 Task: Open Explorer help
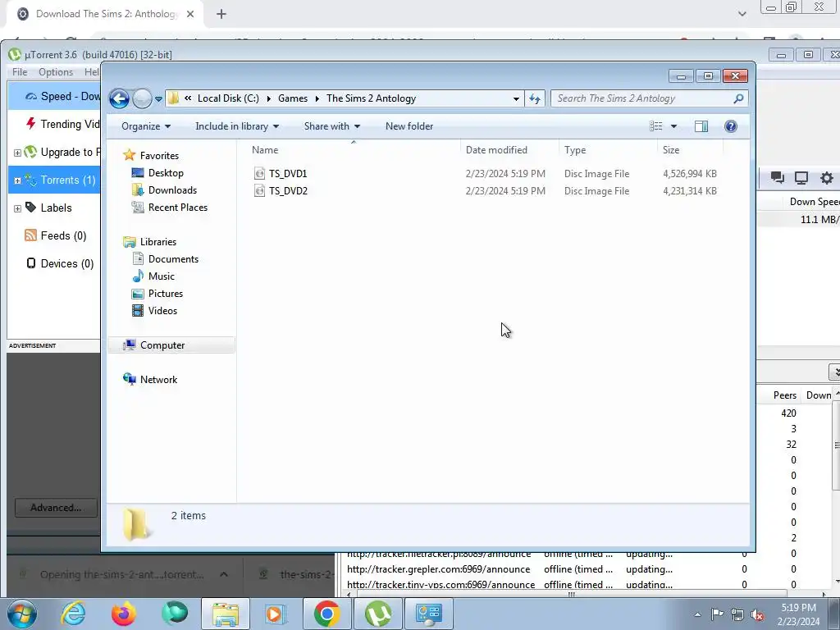(731, 126)
